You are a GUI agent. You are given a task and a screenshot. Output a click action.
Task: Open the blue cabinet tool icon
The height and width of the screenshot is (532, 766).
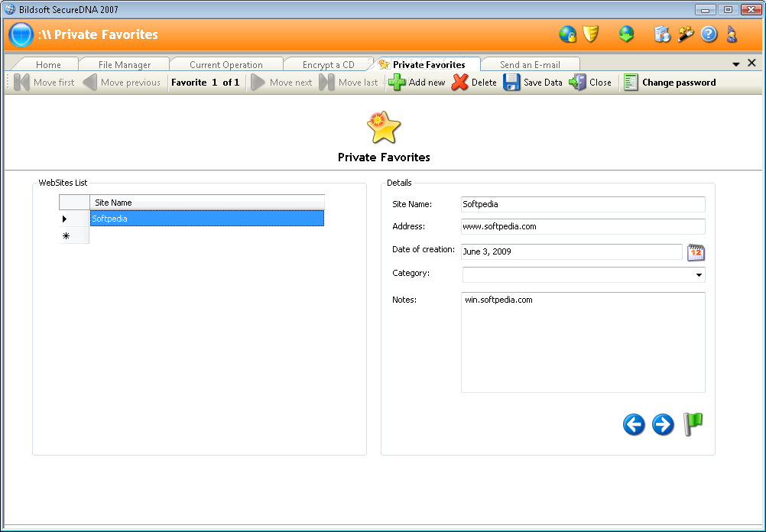point(662,34)
